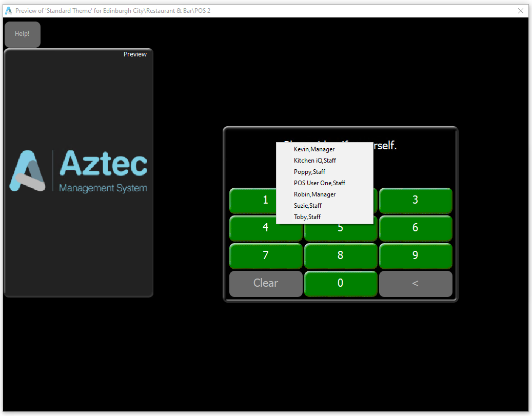
Task: Click the grey Clear button
Action: click(x=266, y=283)
